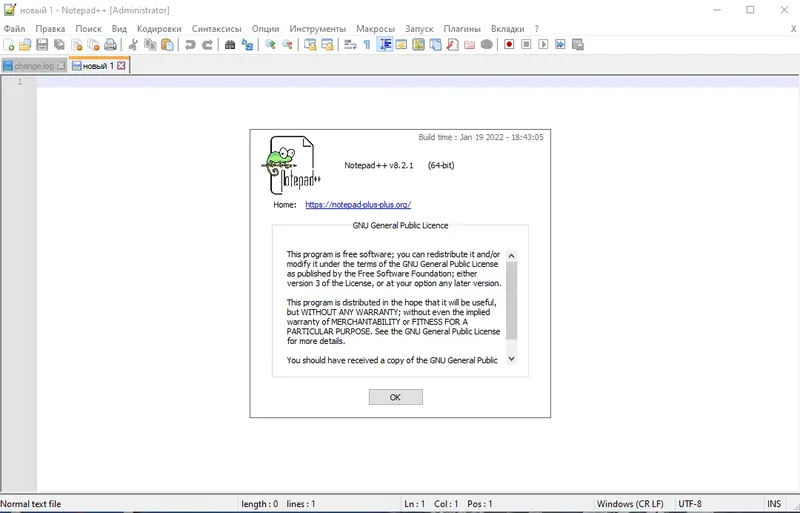Click the Copy toolbar icon

[x=150, y=45]
